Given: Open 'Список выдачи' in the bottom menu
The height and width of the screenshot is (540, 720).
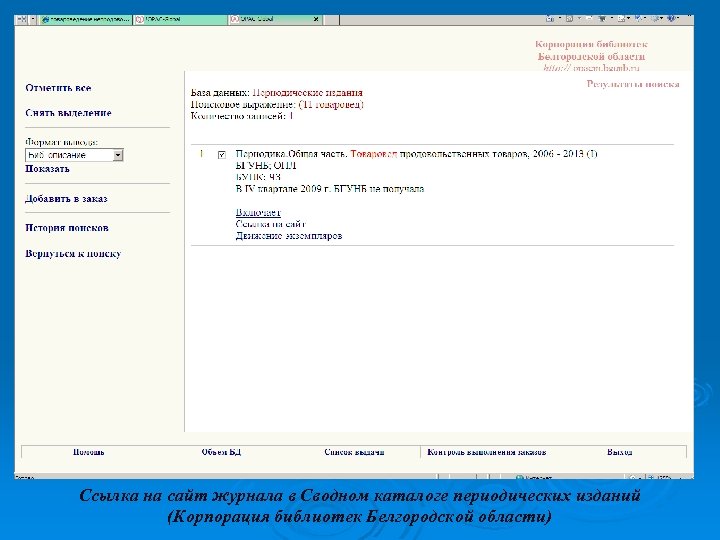Looking at the screenshot, I should click(354, 452).
